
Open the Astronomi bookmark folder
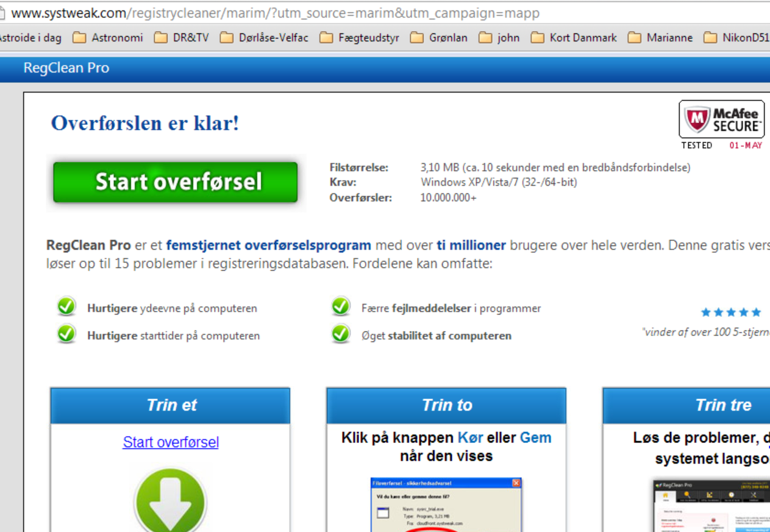108,38
